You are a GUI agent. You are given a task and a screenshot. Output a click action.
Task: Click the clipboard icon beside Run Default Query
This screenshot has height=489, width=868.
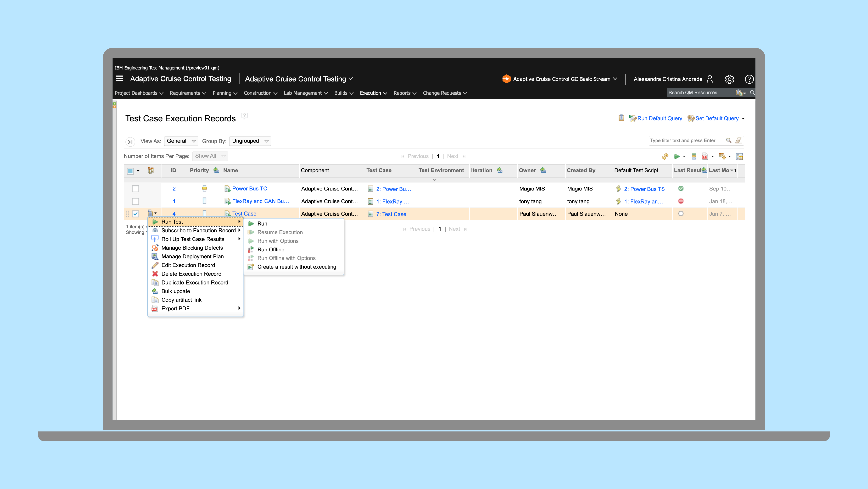(x=621, y=118)
